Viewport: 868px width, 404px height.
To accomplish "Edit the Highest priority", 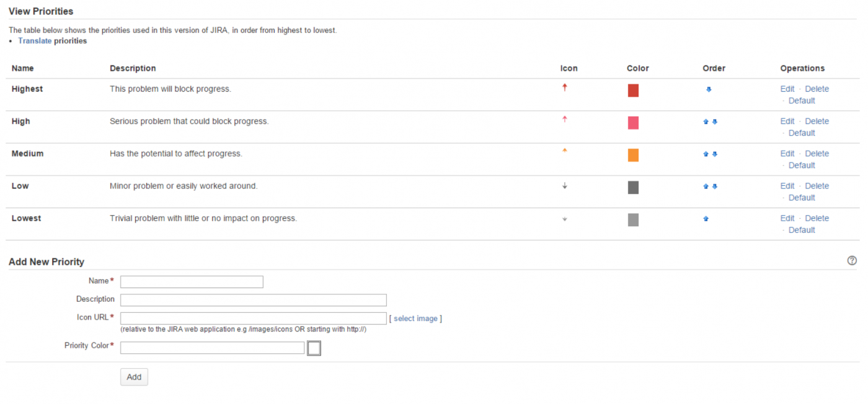I will coord(787,89).
